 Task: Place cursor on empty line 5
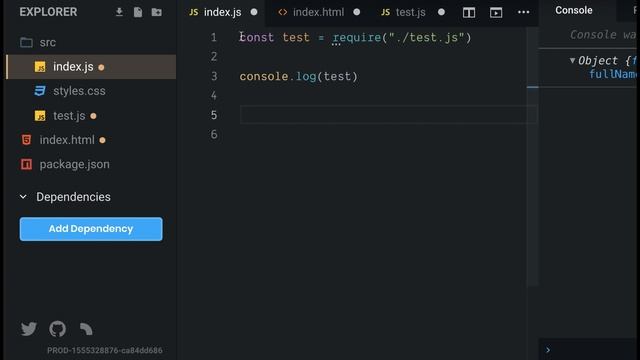pyautogui.click(x=388, y=115)
